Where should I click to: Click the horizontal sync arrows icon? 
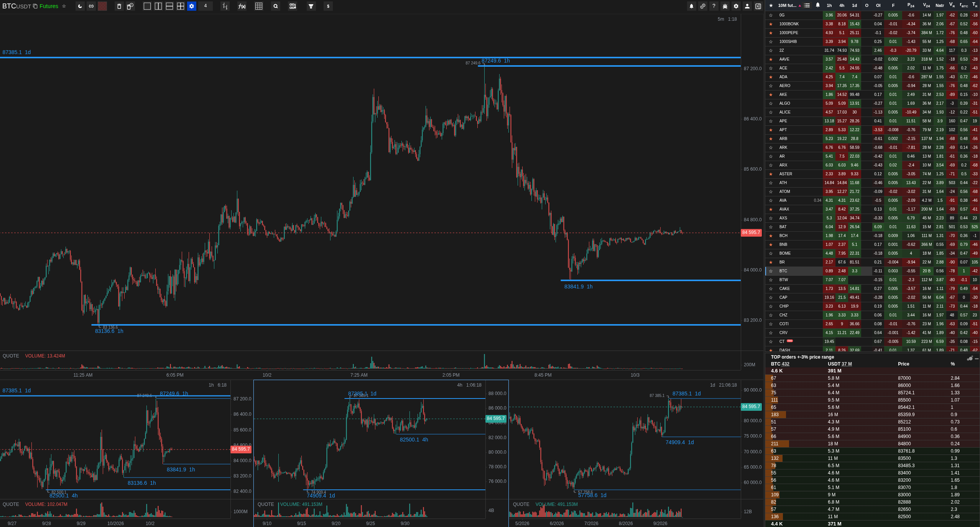[91, 6]
